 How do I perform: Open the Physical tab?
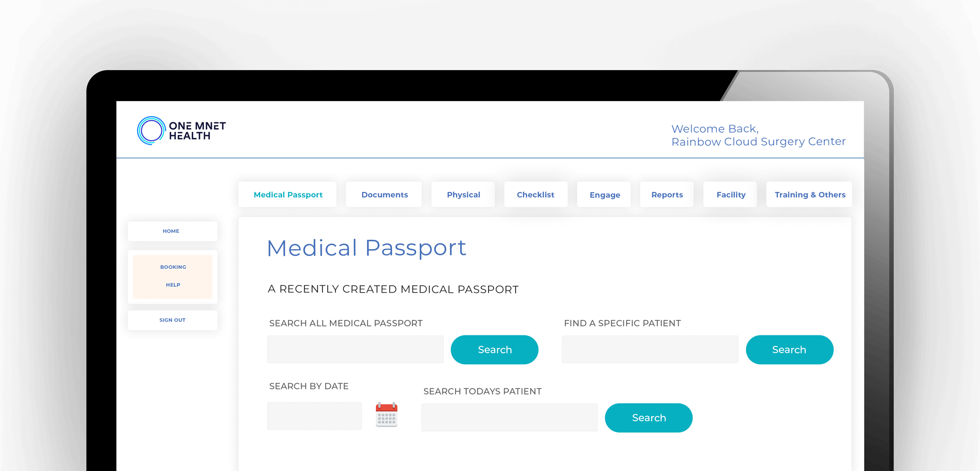(463, 194)
